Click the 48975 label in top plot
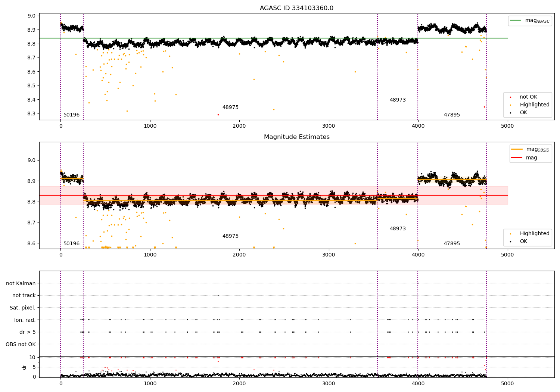The image size is (560, 392). [230, 108]
